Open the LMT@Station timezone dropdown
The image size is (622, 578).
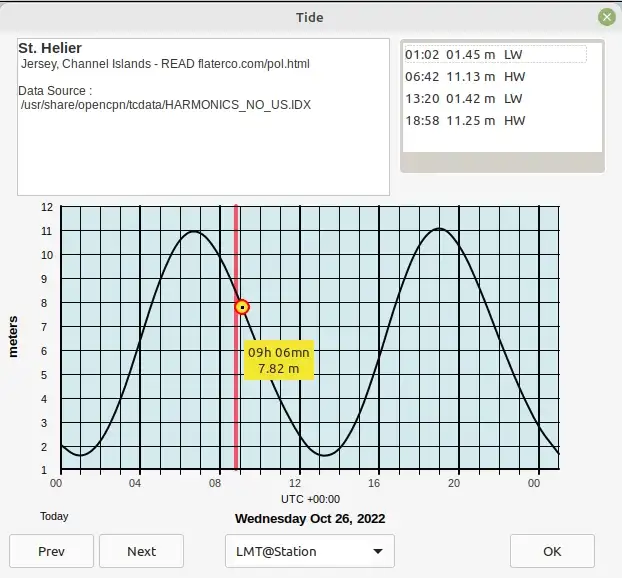pyautogui.click(x=310, y=551)
